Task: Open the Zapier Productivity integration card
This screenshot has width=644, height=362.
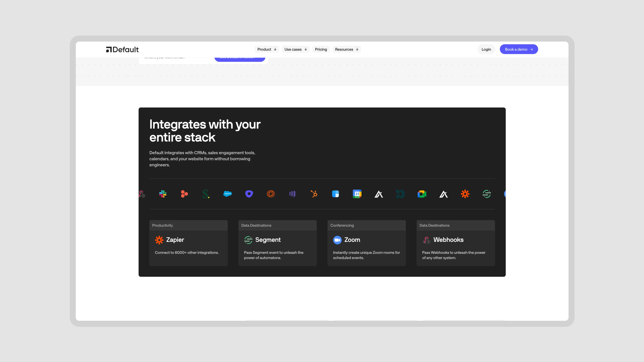Action: [x=188, y=243]
